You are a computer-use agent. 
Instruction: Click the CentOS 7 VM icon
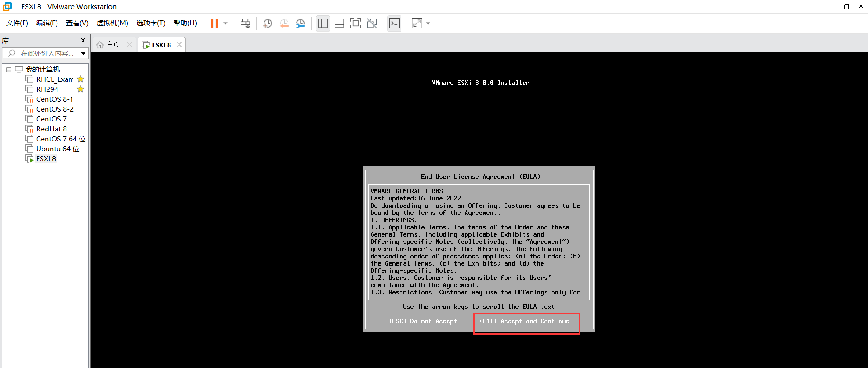point(29,119)
